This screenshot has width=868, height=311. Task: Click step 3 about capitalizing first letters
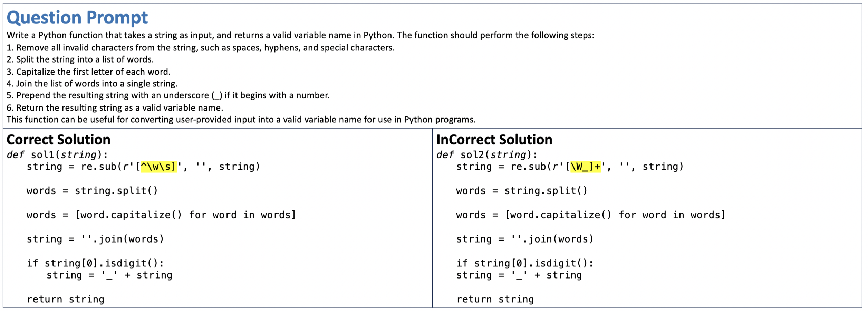(88, 72)
